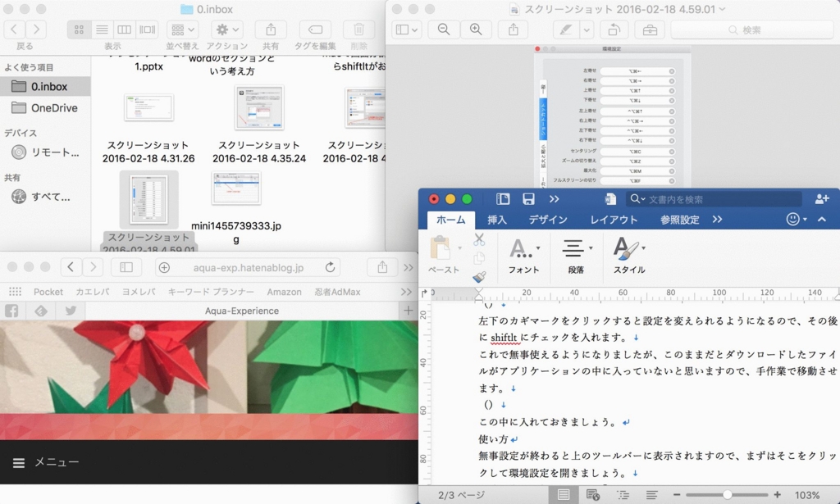Screen dimensions: 840x504
Task: Open the Preview sidebar view dropdown
Action: tap(407, 30)
